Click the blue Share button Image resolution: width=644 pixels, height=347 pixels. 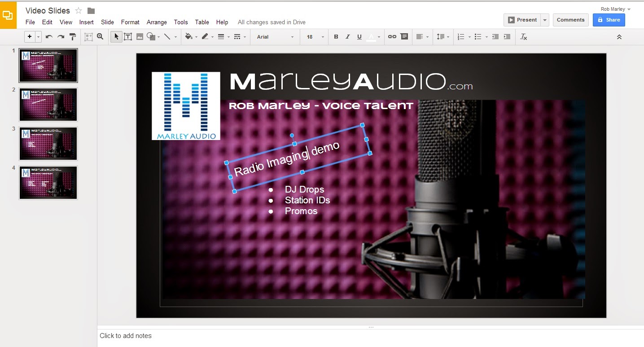point(609,20)
